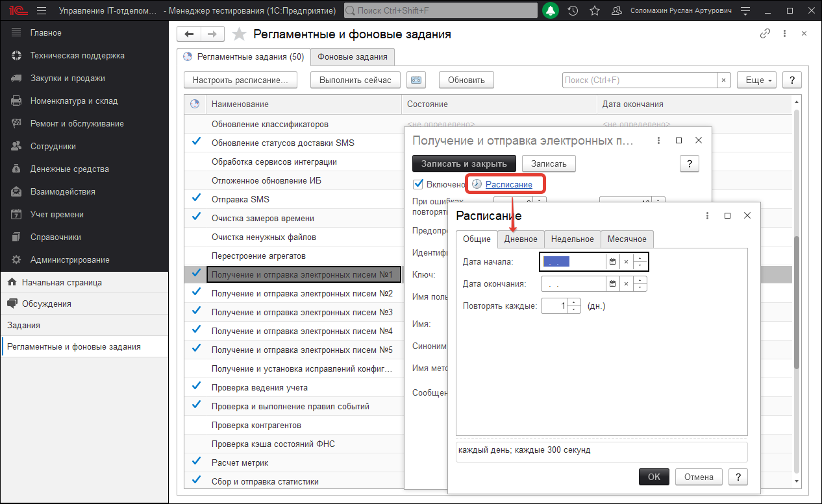Switch to the Дневное tab
The height and width of the screenshot is (504, 822).
tap(521, 239)
